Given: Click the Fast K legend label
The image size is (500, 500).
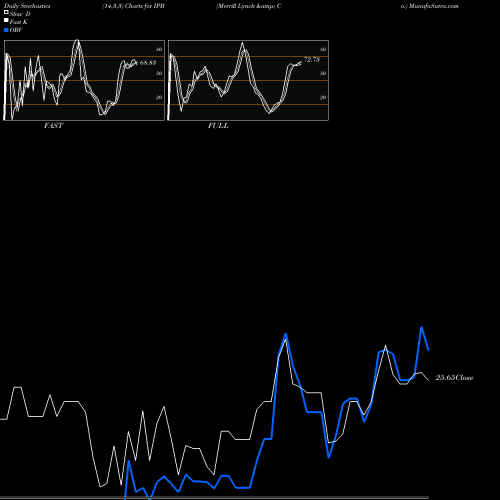Looking at the screenshot, I should point(19,22).
